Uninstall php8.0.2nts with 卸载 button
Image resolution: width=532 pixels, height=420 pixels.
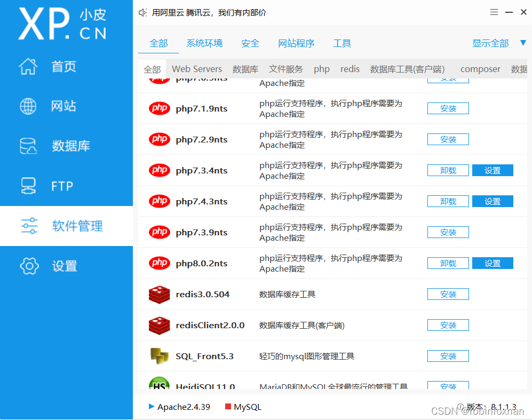point(448,263)
